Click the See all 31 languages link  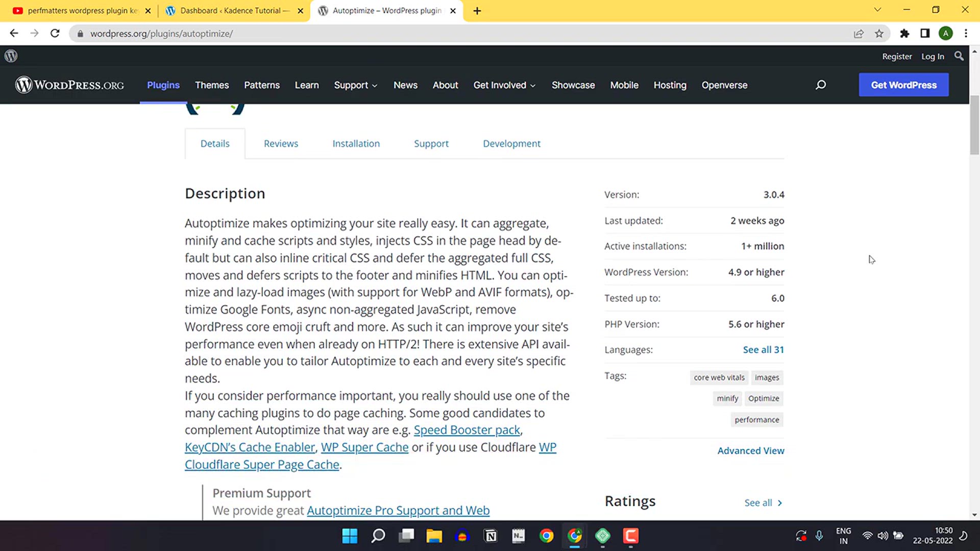click(763, 350)
